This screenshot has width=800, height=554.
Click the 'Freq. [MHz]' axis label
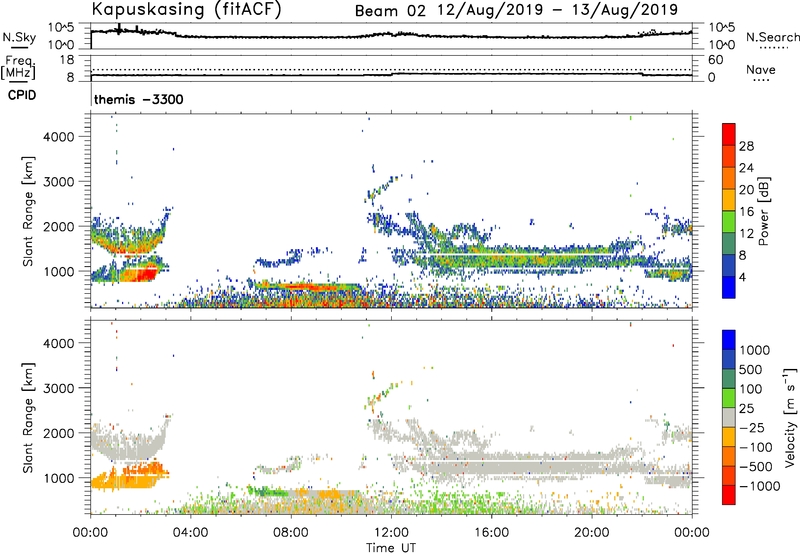tap(18, 67)
